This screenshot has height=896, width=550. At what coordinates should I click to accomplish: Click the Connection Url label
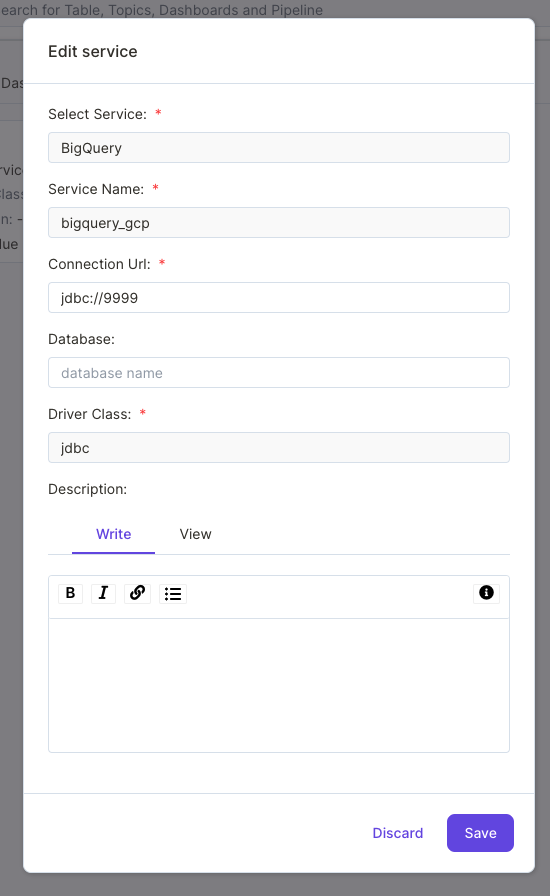click(x=99, y=264)
